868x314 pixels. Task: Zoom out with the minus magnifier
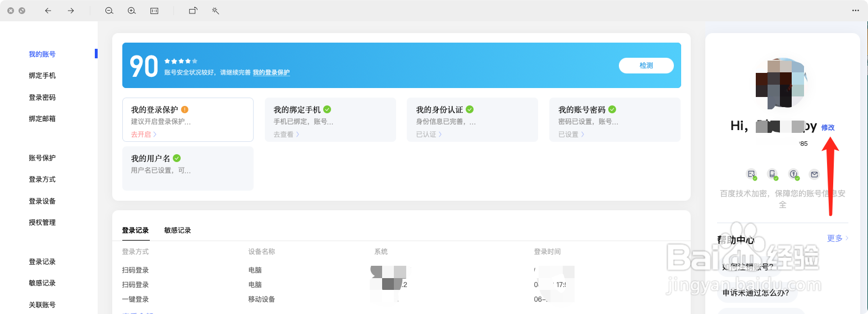click(109, 11)
